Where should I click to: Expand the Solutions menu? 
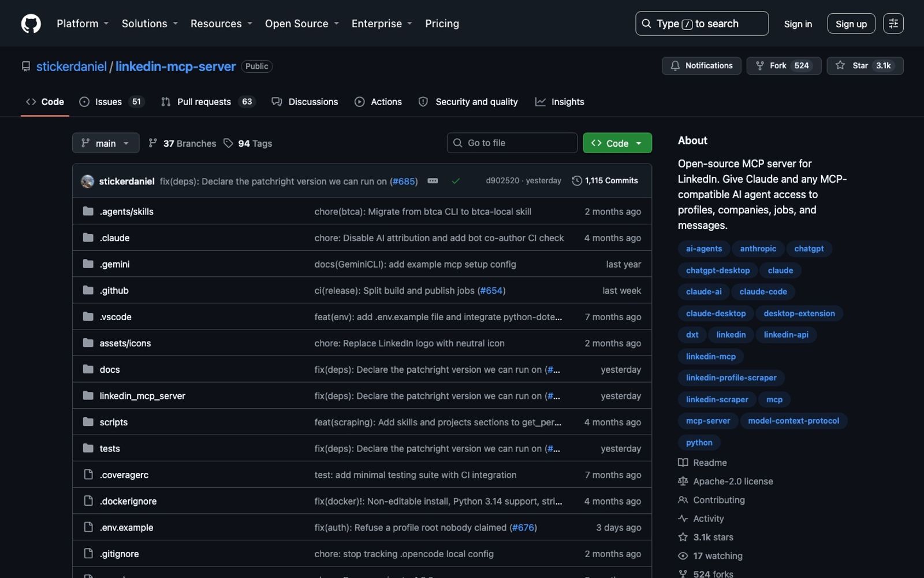150,24
